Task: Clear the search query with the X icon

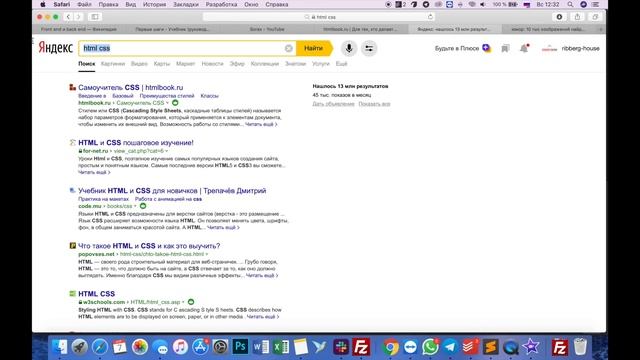Action: 289,48
